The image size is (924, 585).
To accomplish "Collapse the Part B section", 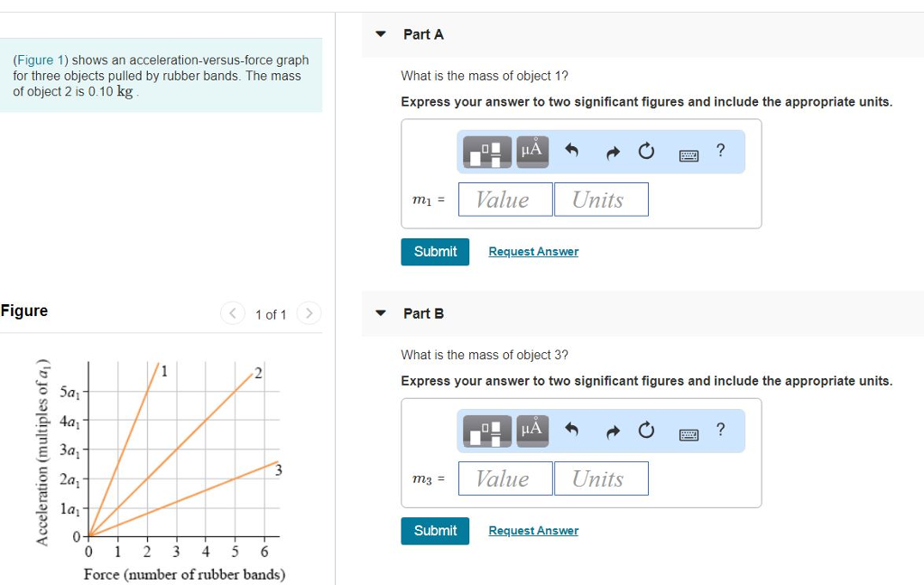I will tap(382, 313).
